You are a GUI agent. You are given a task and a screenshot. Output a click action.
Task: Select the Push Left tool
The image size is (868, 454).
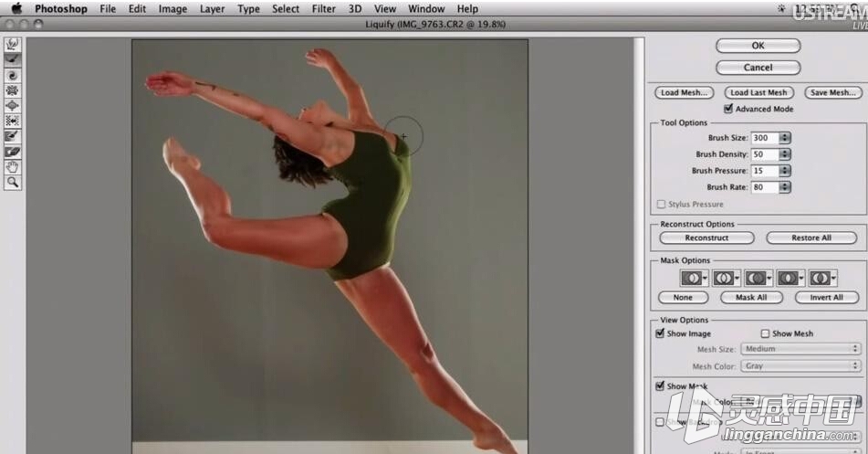(13, 121)
